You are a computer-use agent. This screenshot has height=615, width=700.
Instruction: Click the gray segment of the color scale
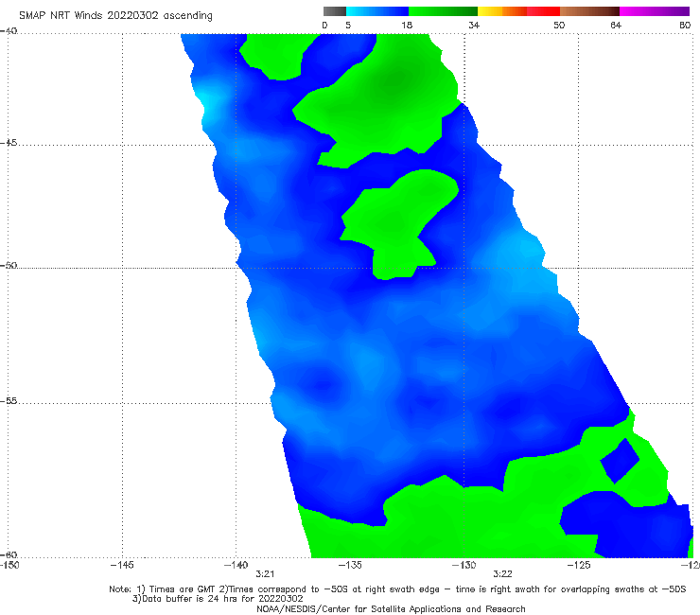click(335, 11)
